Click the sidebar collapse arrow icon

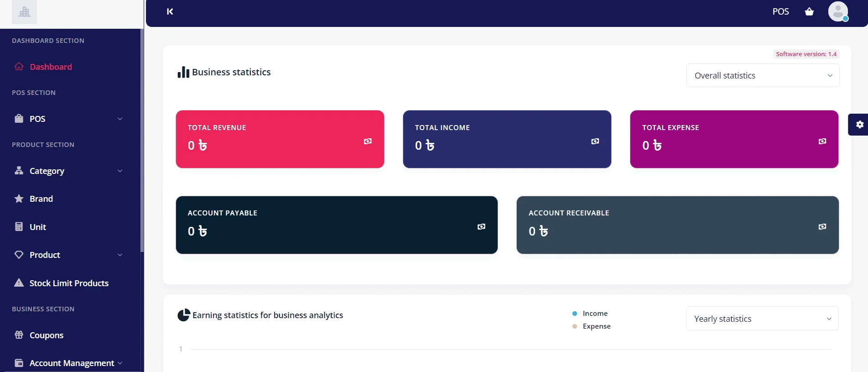(170, 11)
